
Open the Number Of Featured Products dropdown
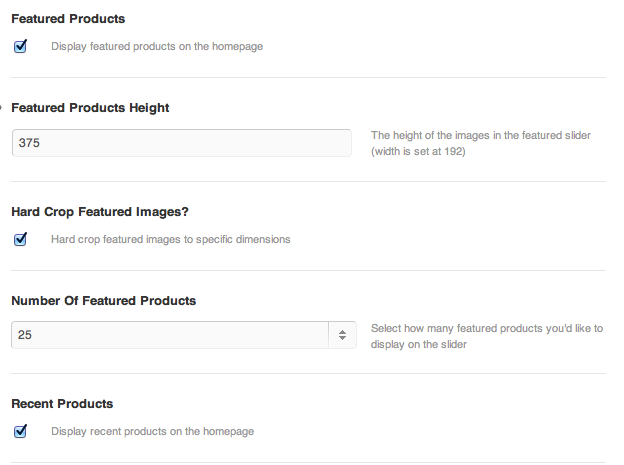click(x=183, y=335)
